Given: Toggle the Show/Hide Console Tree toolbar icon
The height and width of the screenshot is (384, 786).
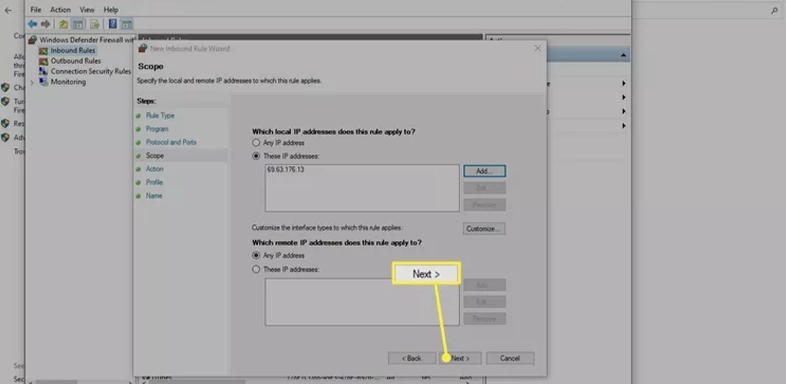Looking at the screenshot, I should coord(78,24).
